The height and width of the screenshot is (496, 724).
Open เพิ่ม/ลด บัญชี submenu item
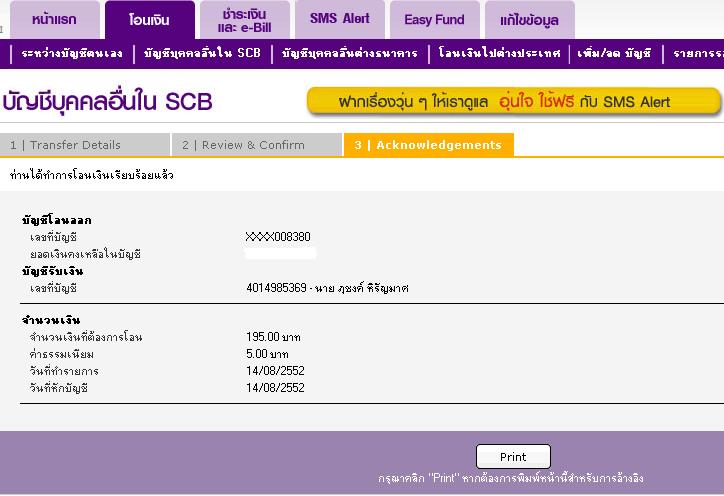615,54
